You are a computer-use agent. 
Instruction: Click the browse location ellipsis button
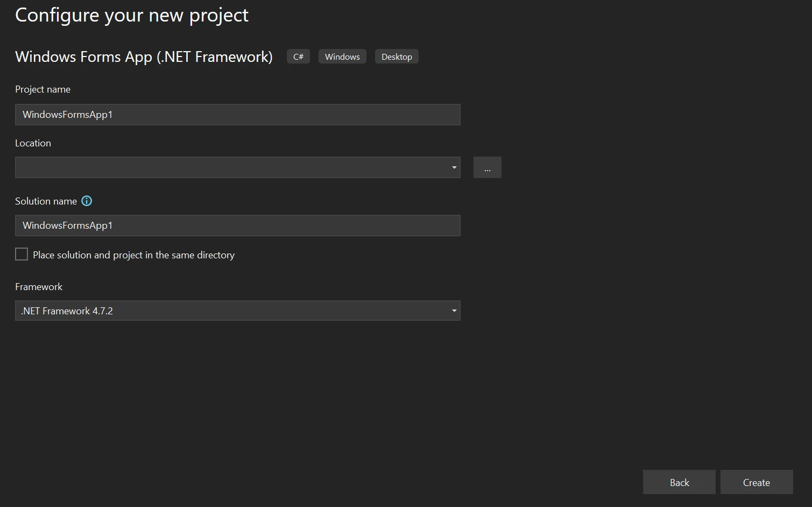pyautogui.click(x=487, y=167)
